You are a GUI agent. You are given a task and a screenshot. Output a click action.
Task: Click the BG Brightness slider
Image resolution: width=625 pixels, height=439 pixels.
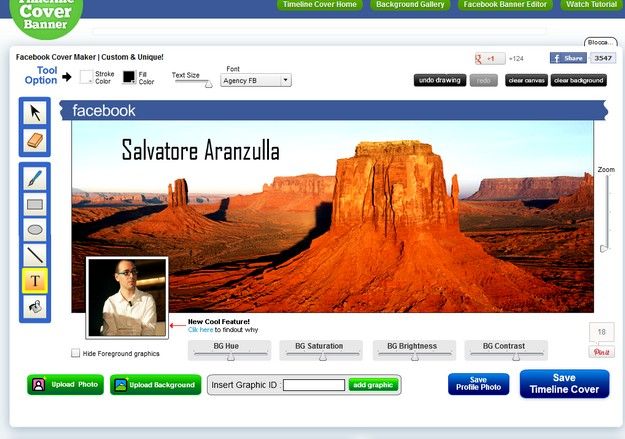414,354
